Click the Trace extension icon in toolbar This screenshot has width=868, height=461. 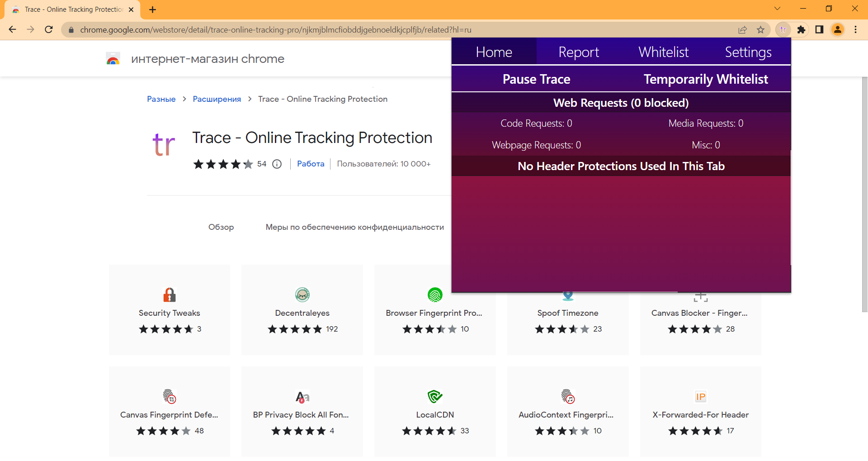[783, 29]
